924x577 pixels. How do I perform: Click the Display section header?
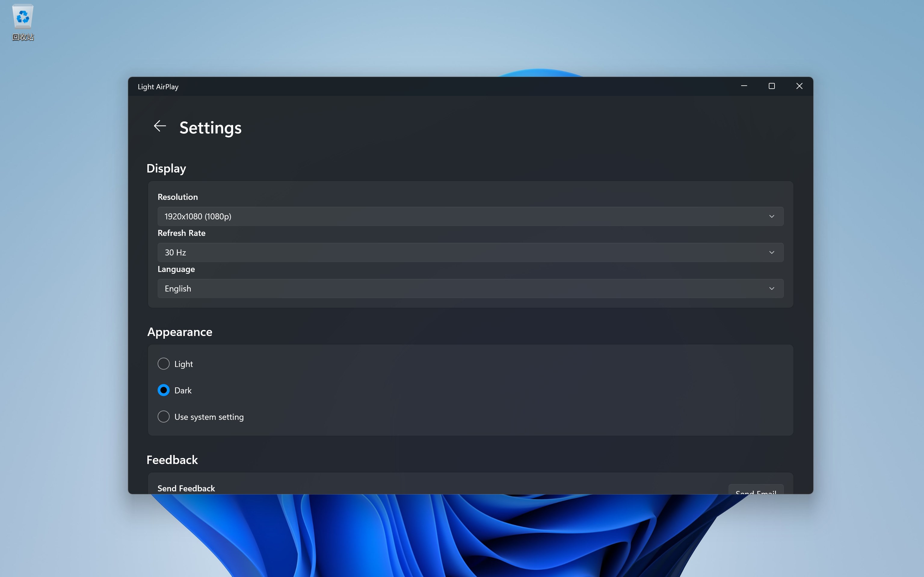pos(166,168)
